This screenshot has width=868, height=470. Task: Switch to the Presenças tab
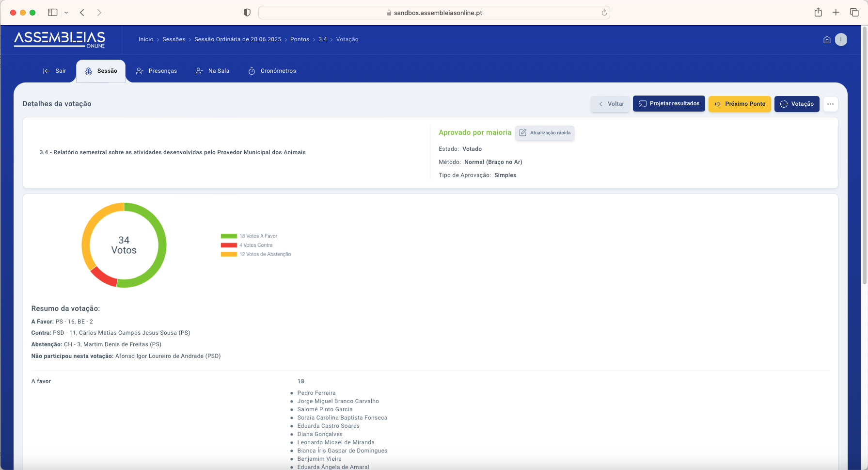click(157, 71)
